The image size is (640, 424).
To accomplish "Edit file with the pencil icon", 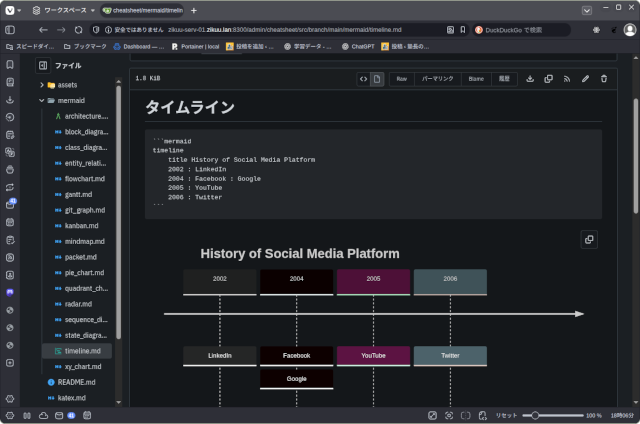I will click(x=585, y=78).
